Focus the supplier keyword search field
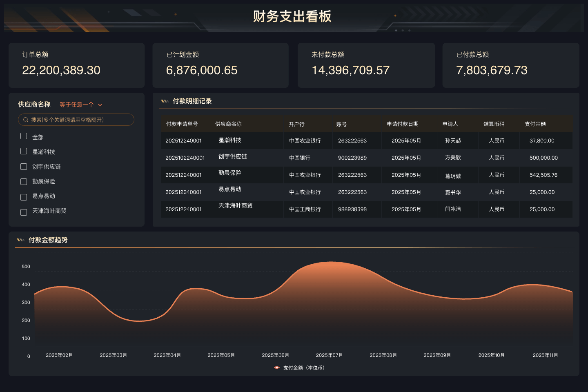Screen dimensions: 588x392 (80, 120)
